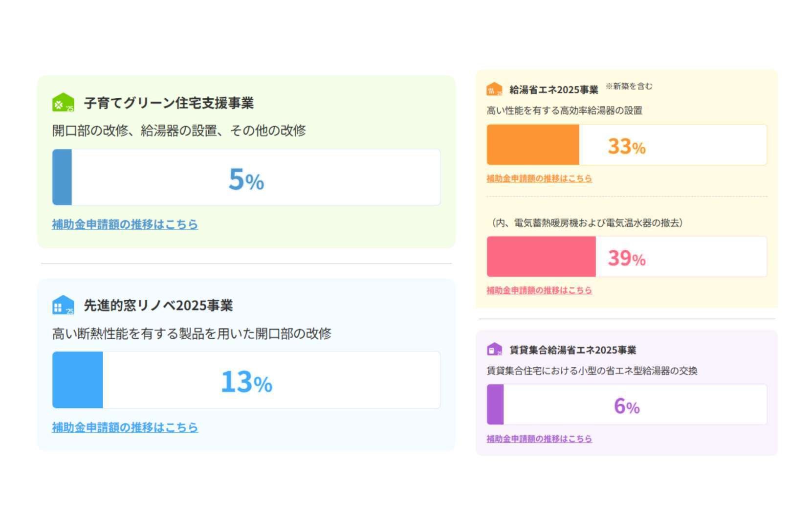Viewport: 812px width, 528px height.
Task: Click the 子育てグリーン住宅支援事業 heading
Action: 169,103
